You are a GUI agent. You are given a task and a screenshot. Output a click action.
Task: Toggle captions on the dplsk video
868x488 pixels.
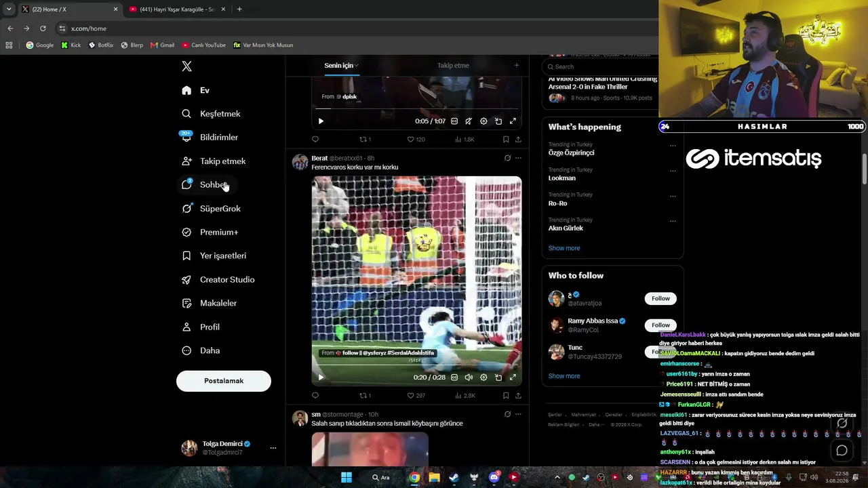pos(454,121)
